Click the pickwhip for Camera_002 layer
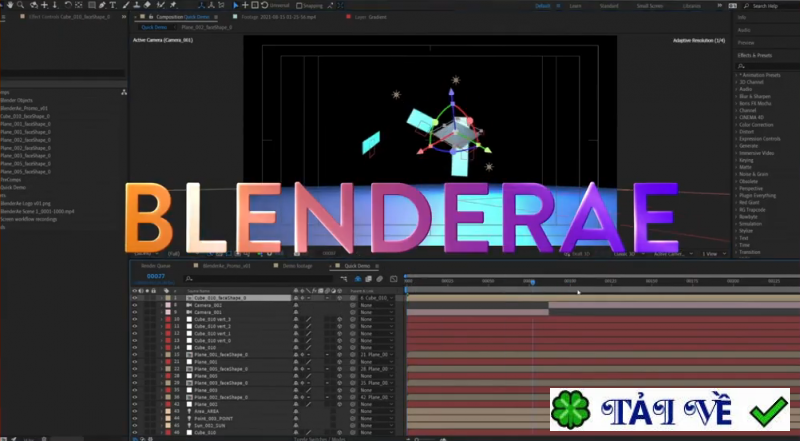 pyautogui.click(x=353, y=305)
